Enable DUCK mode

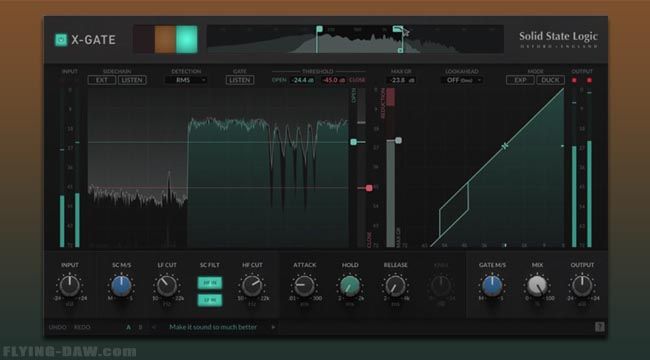[x=551, y=80]
